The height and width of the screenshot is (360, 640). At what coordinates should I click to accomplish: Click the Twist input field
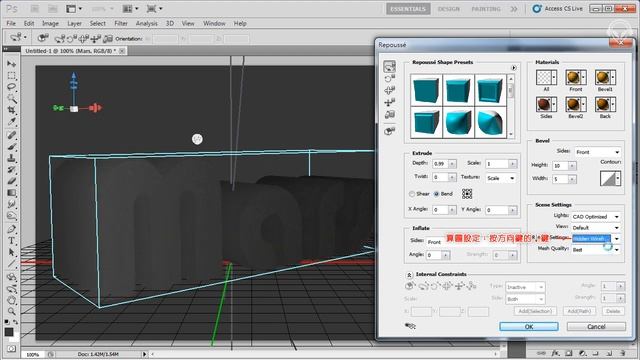tap(440, 177)
